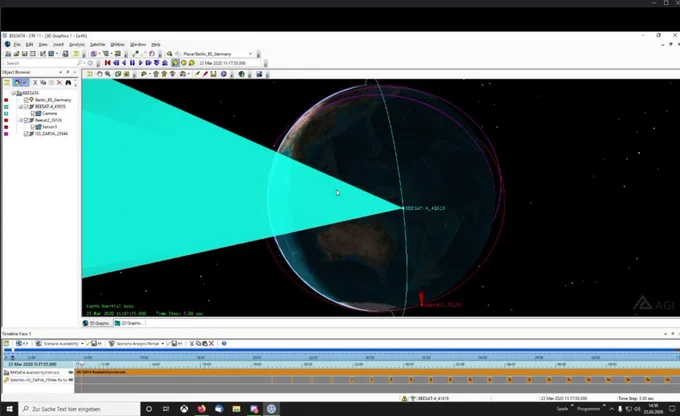Image resolution: width=680 pixels, height=416 pixels.
Task: Switch to the 2D Graphics tab
Action: point(129,323)
